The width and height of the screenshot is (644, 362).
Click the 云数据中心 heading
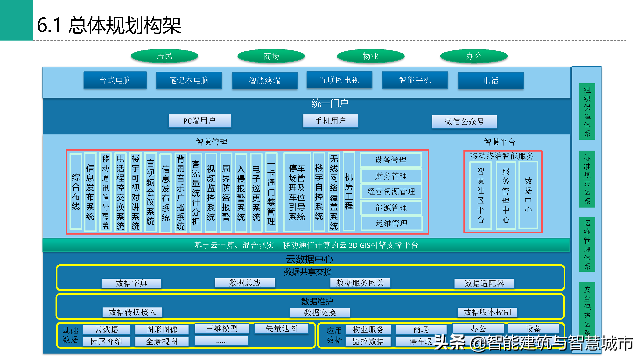(x=309, y=259)
